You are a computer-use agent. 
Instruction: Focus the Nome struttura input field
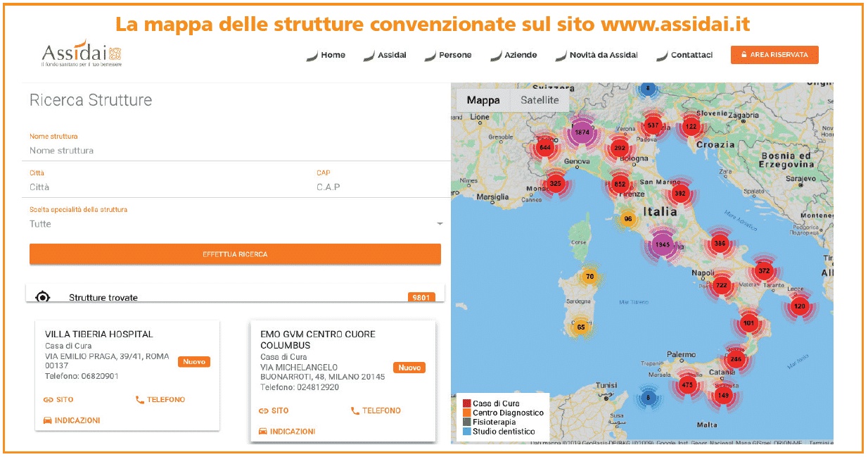236,151
